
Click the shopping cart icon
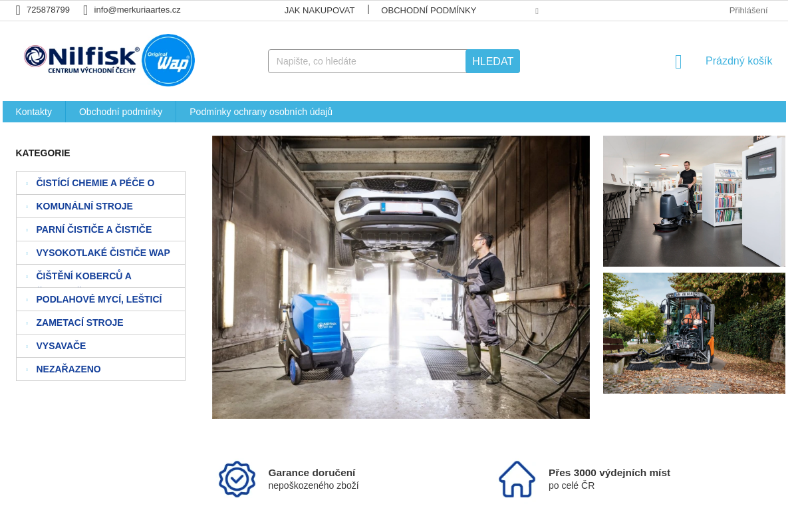point(678,62)
